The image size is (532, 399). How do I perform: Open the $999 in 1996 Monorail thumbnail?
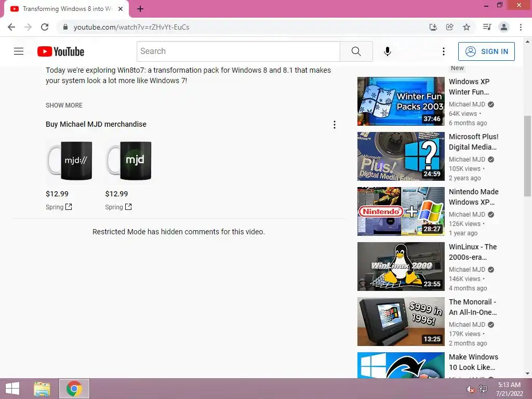coord(401,322)
